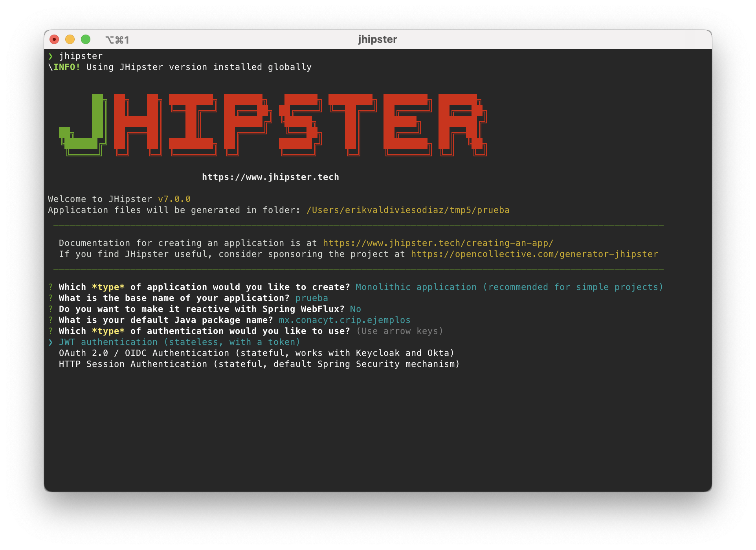
Task: Click the jhipster window title
Action: pyautogui.click(x=378, y=39)
